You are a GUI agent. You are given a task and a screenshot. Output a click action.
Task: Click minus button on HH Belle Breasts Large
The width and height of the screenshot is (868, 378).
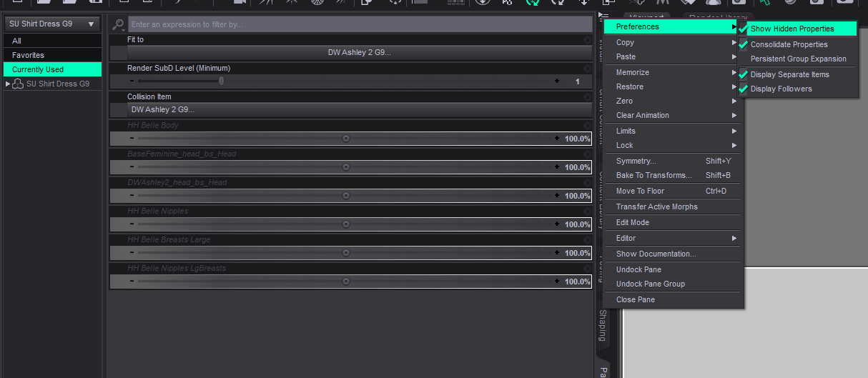tap(132, 253)
